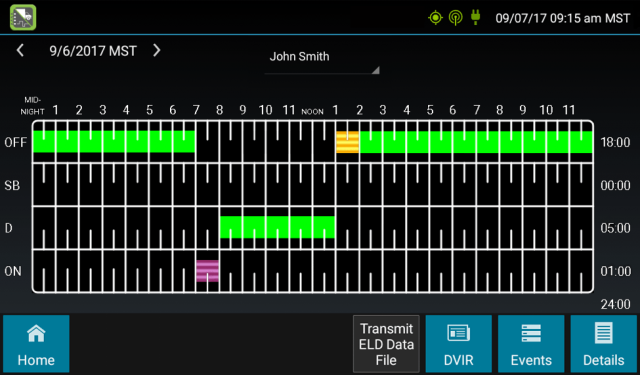This screenshot has width=640, height=375.
Task: Open the DVIR screen
Action: [x=459, y=344]
